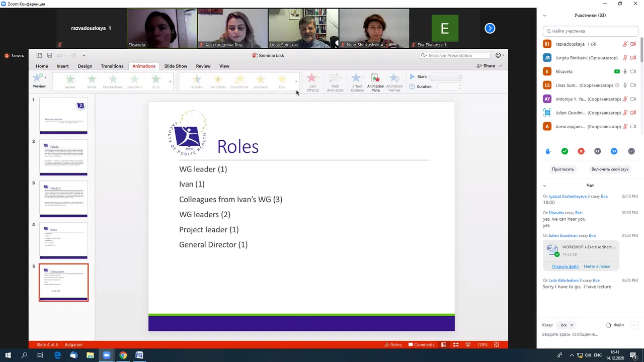Open the more reactions ellipsis button

(631, 151)
